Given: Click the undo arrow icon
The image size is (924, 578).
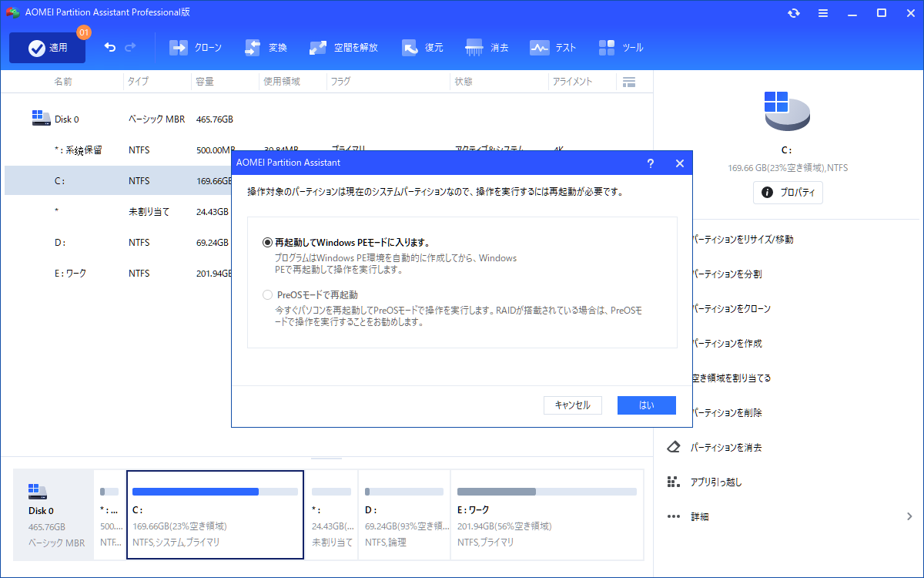Looking at the screenshot, I should (x=109, y=48).
